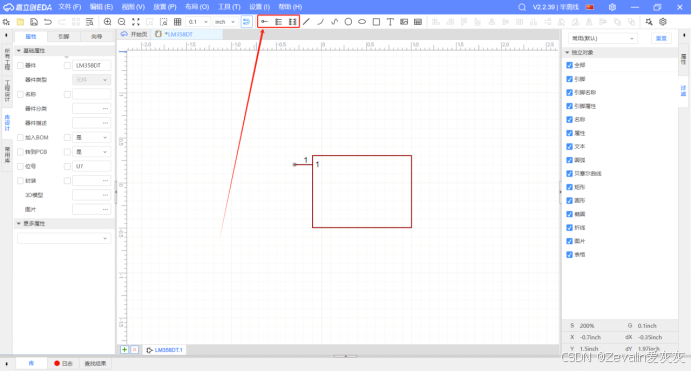This screenshot has width=692, height=371.
Task: Select the ellipse drawing tool
Action: (x=362, y=22)
